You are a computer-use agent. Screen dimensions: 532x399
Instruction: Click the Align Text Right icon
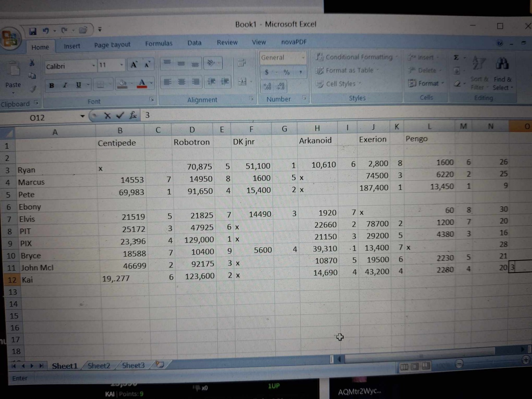click(x=196, y=81)
